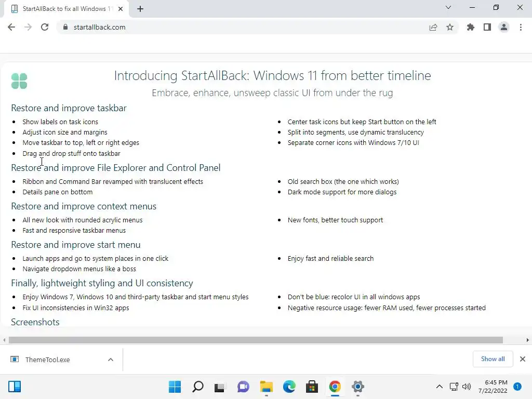Screen dimensions: 532x399
Task: Open the Chrome profile avatar
Action: click(504, 27)
